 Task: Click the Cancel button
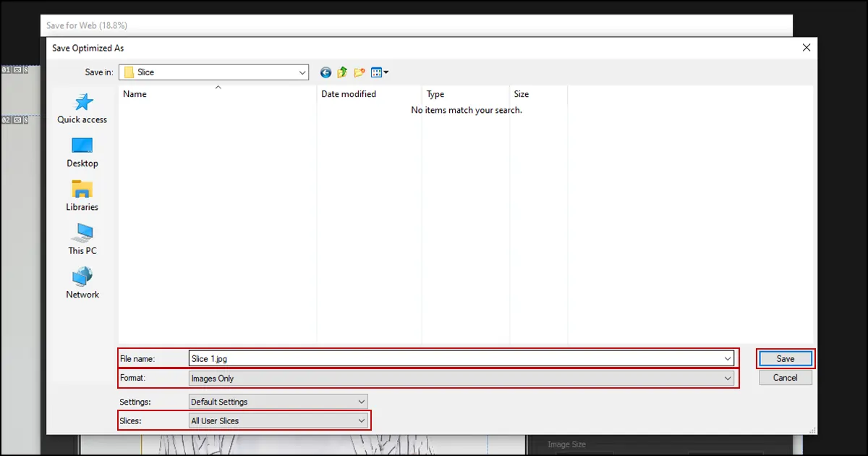click(785, 378)
